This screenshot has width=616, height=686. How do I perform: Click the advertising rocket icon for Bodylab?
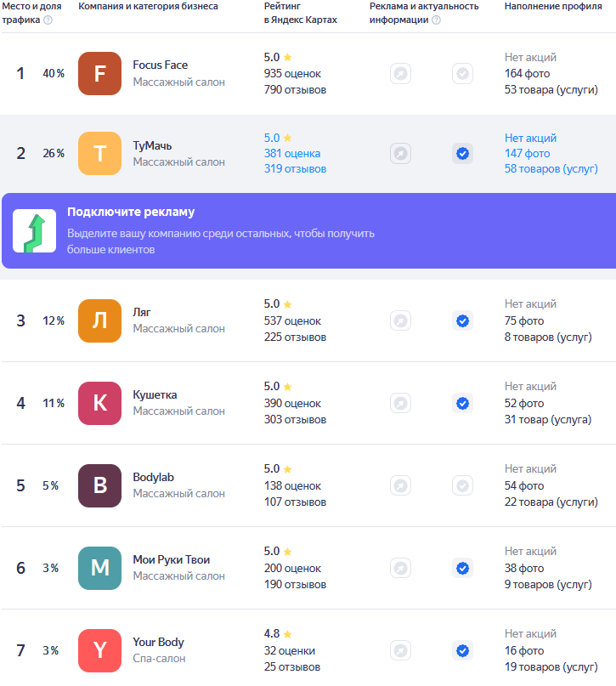click(x=400, y=485)
